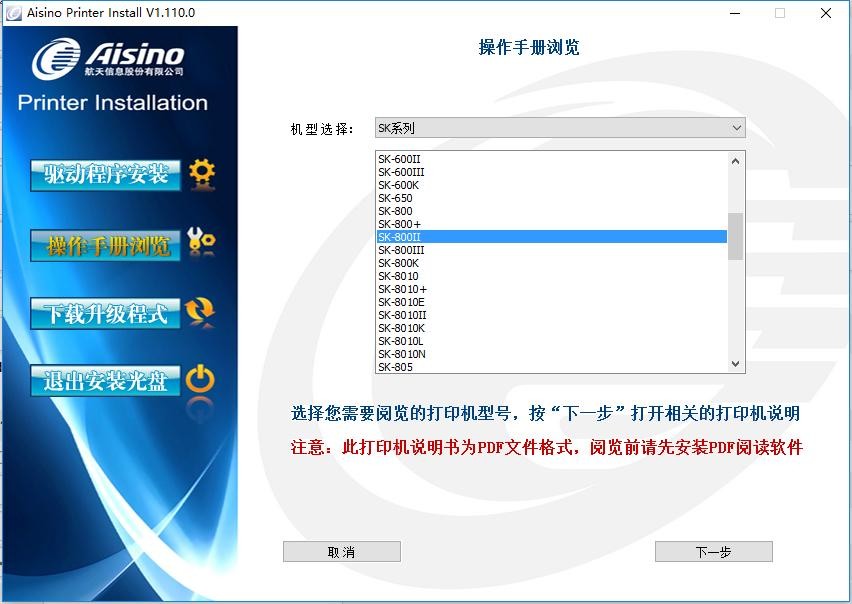Select SK-600II in the model list
852x604 pixels.
click(x=552, y=159)
